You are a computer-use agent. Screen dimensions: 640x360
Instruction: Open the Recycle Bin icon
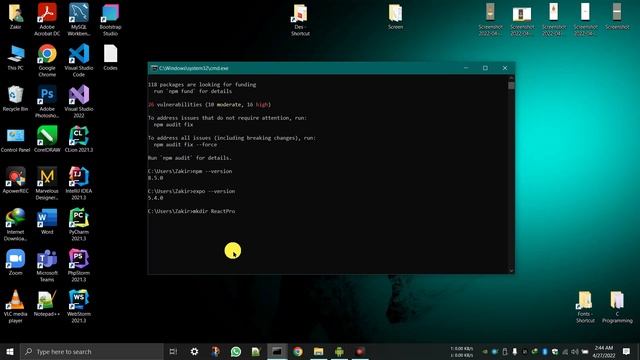click(16, 98)
